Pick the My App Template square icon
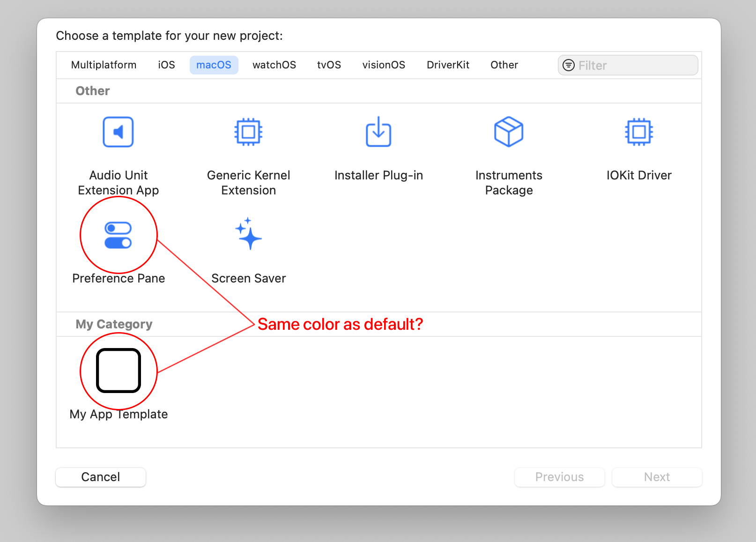 point(118,371)
